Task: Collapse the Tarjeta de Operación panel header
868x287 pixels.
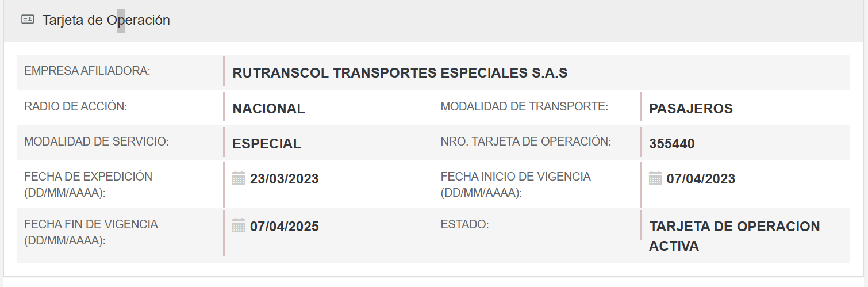Action: pos(106,20)
